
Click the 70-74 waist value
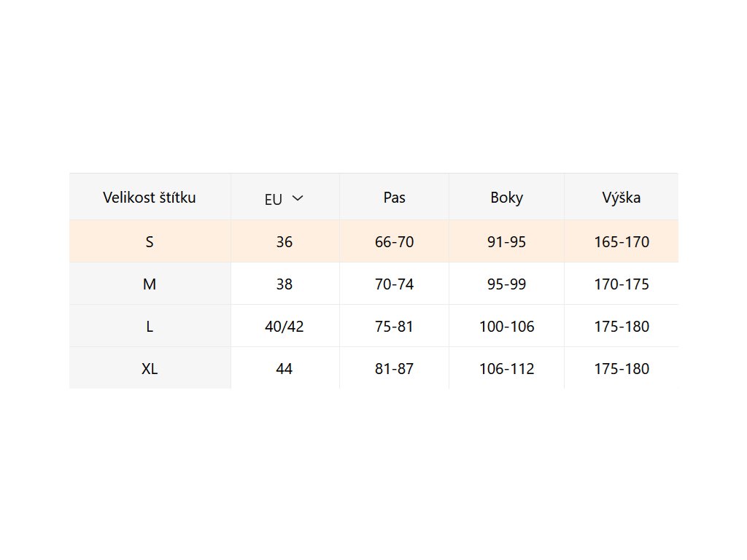pos(395,284)
